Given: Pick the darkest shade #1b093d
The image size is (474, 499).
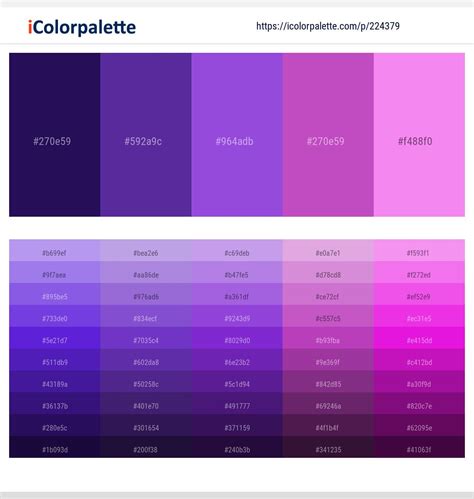Looking at the screenshot, I should (x=55, y=447).
